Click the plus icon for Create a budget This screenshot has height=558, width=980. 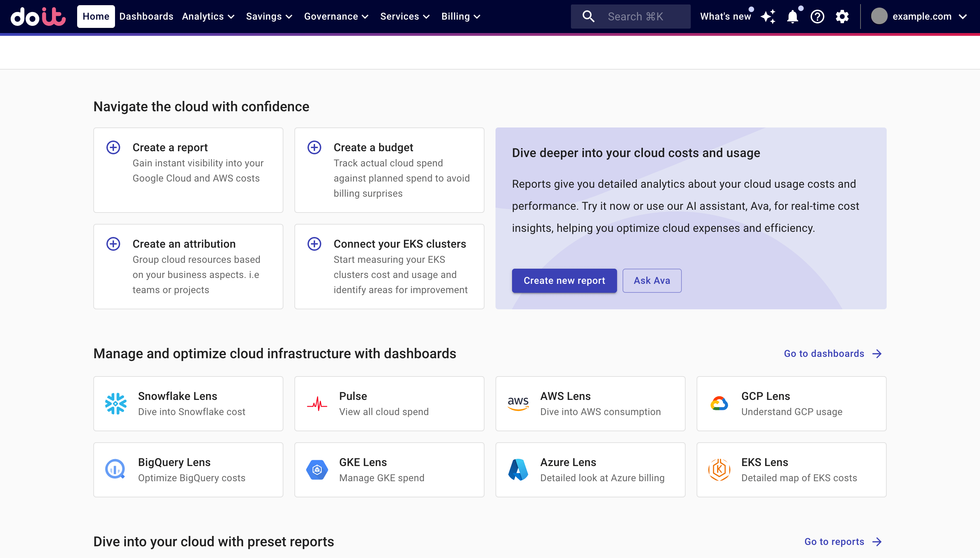(x=314, y=147)
